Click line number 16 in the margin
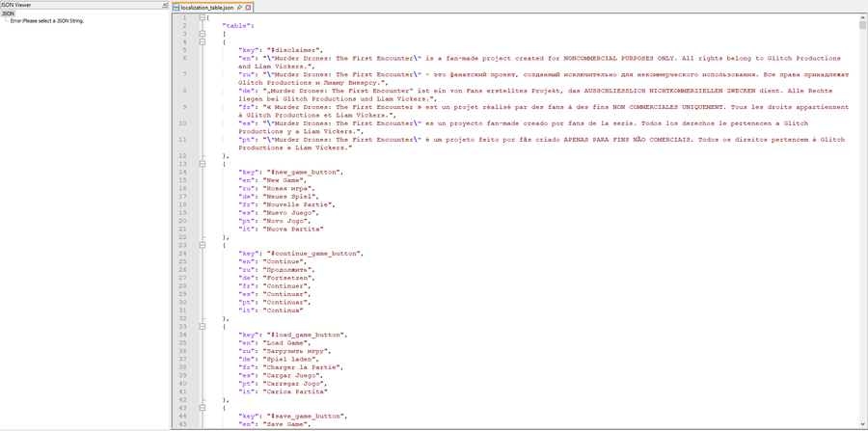The width and height of the screenshot is (868, 431). click(x=183, y=188)
